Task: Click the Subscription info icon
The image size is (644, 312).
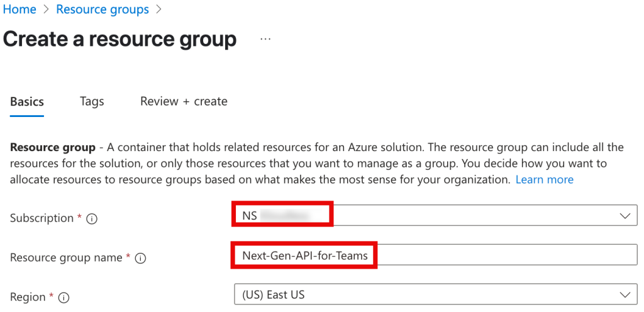Action: tap(92, 219)
